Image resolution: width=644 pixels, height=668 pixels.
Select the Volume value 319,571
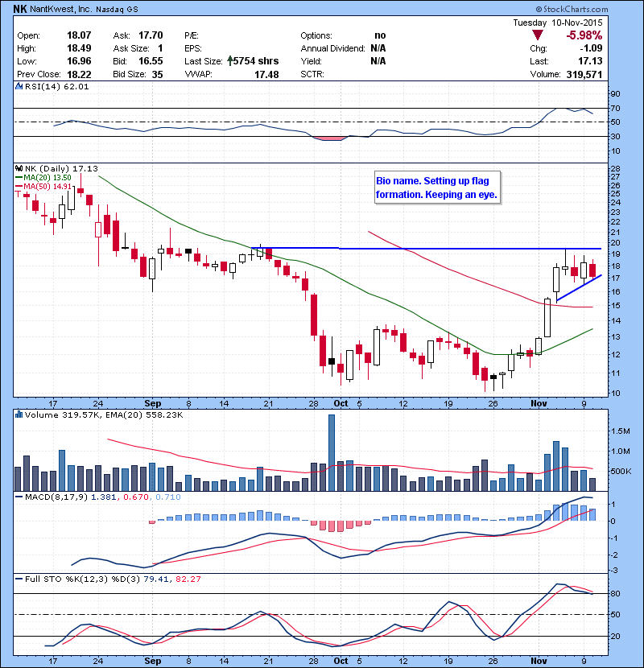584,74
